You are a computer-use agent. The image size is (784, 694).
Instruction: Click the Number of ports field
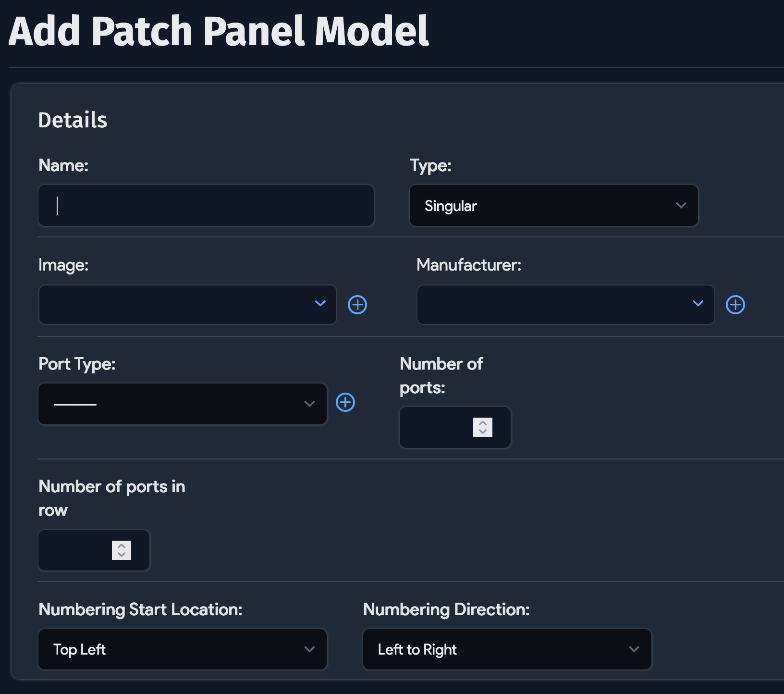click(447, 428)
